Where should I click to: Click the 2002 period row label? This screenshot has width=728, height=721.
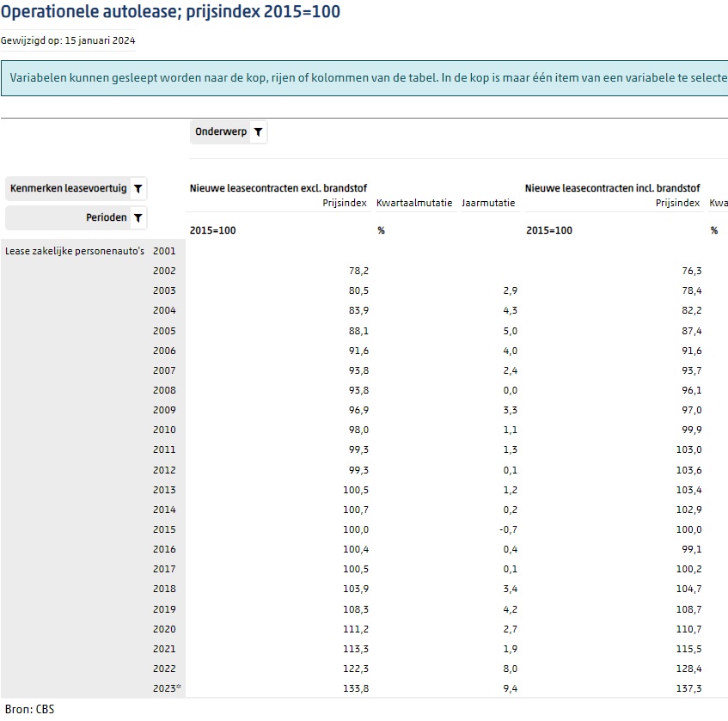point(164,271)
